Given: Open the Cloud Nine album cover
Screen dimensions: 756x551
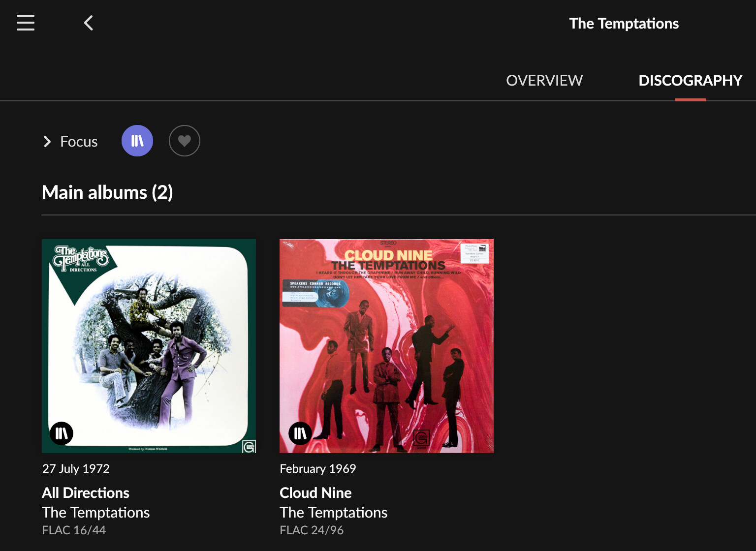Looking at the screenshot, I should tap(386, 346).
